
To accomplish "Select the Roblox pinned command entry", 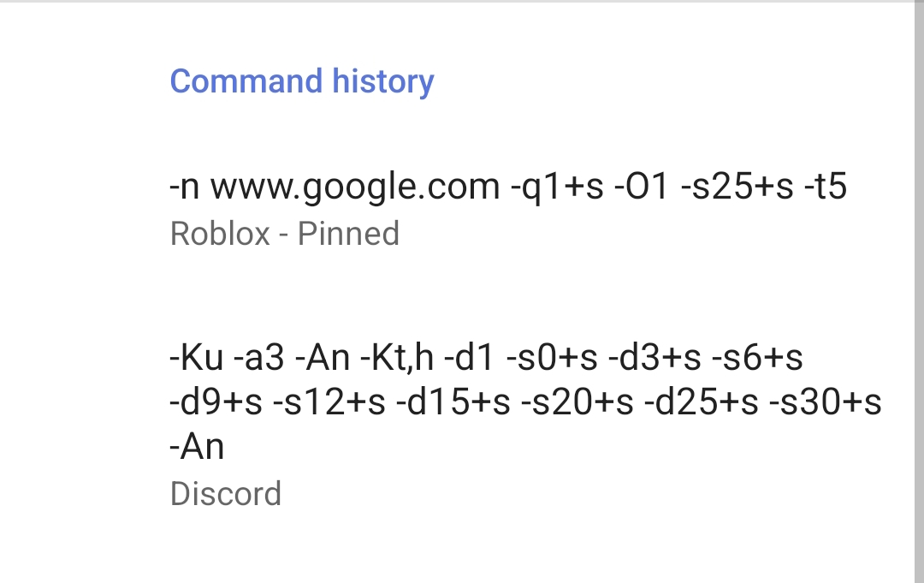I will pyautogui.click(x=508, y=208).
